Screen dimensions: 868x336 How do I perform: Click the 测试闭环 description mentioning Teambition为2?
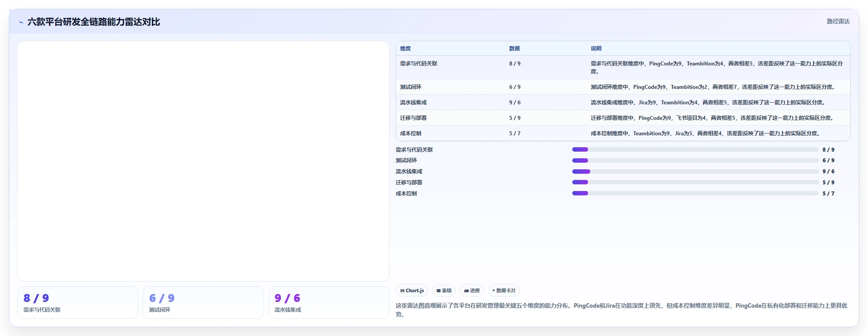click(x=714, y=87)
